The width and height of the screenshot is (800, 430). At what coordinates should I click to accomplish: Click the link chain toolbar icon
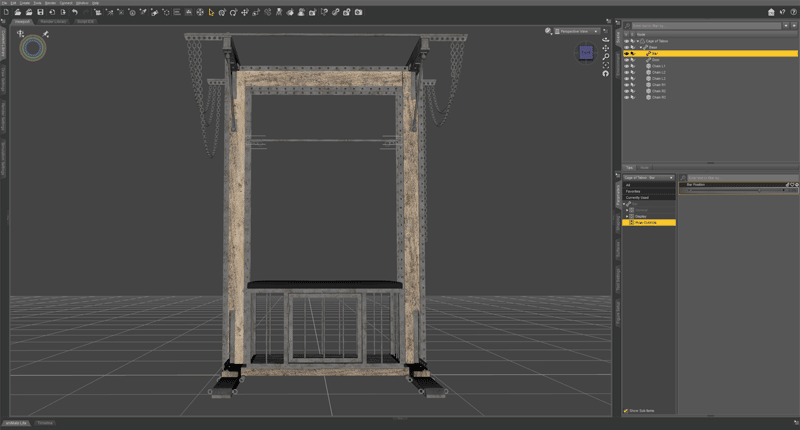336,12
